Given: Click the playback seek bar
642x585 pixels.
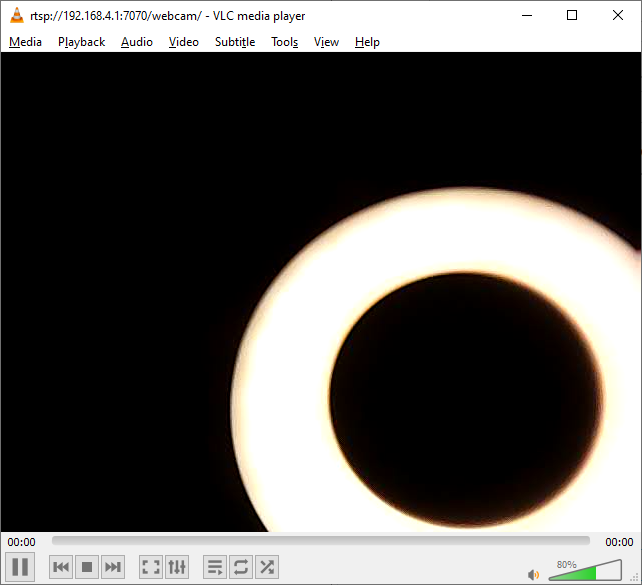Looking at the screenshot, I should (321, 541).
